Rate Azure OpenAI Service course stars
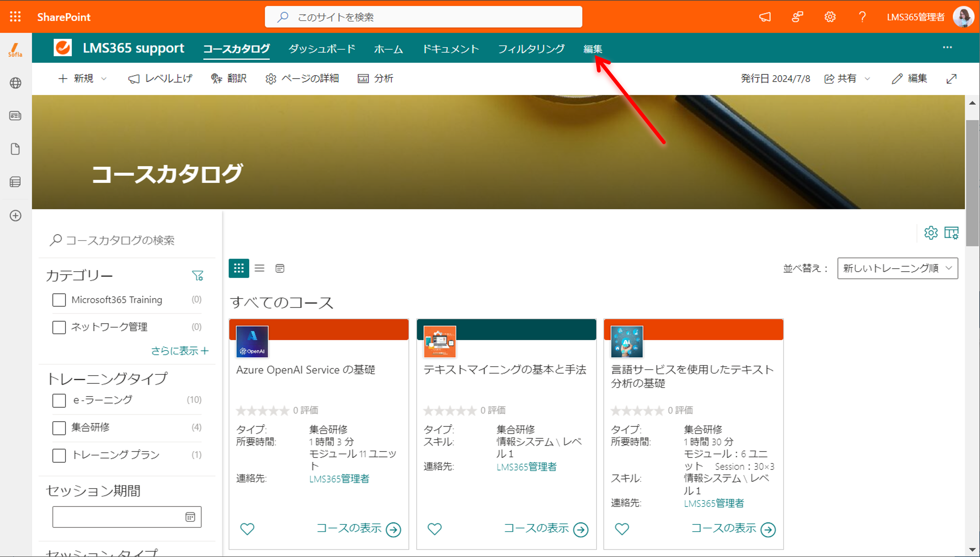The width and height of the screenshot is (980, 557). (262, 411)
